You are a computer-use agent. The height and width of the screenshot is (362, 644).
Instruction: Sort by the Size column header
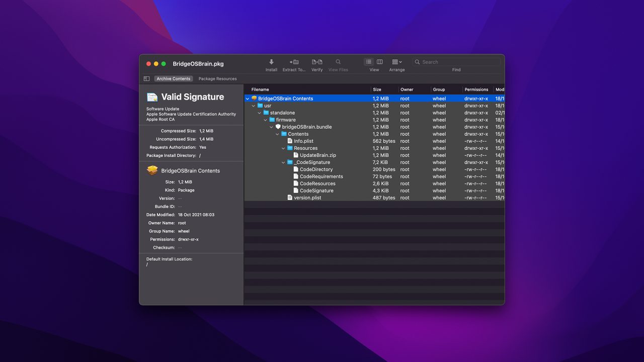[377, 89]
